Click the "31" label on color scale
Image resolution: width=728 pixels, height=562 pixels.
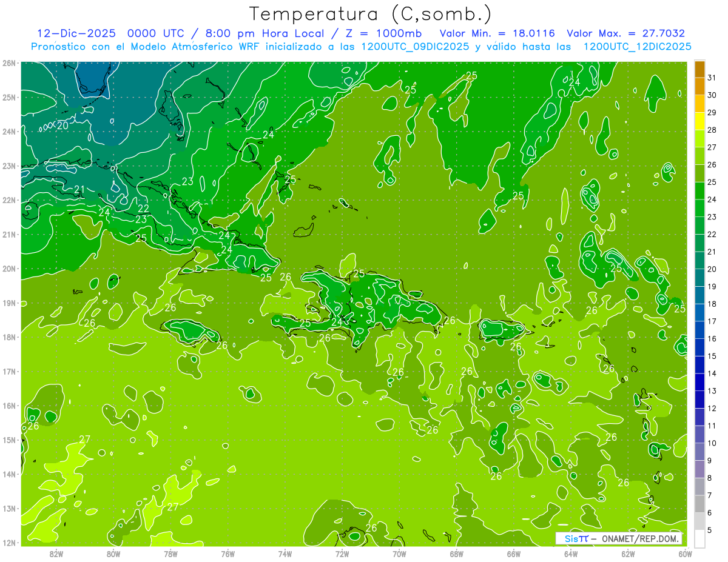point(712,78)
